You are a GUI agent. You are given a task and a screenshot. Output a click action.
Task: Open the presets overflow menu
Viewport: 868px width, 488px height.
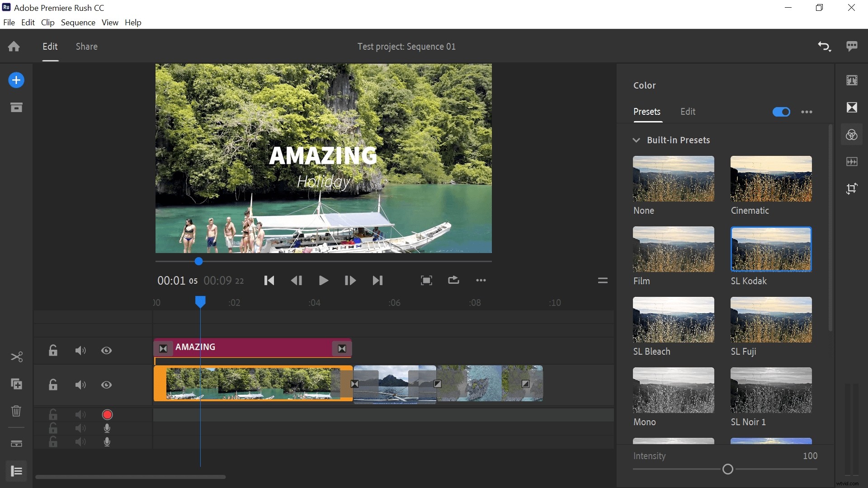click(x=807, y=112)
